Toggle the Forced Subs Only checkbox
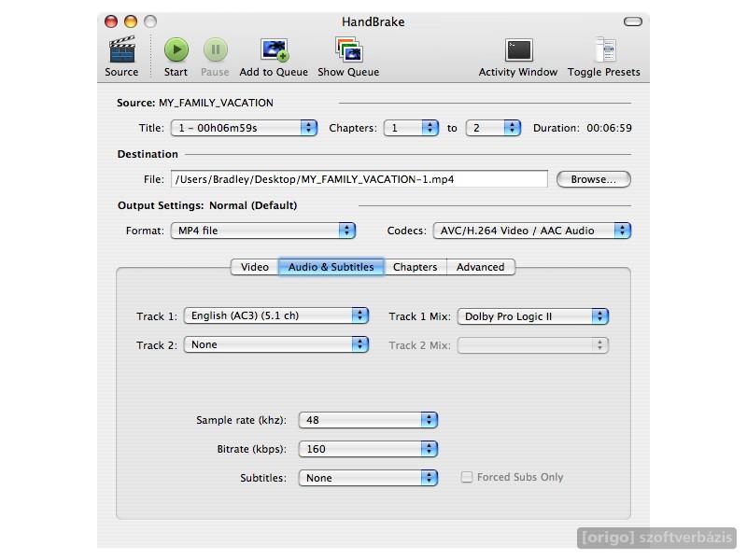747x560 pixels. 467,477
